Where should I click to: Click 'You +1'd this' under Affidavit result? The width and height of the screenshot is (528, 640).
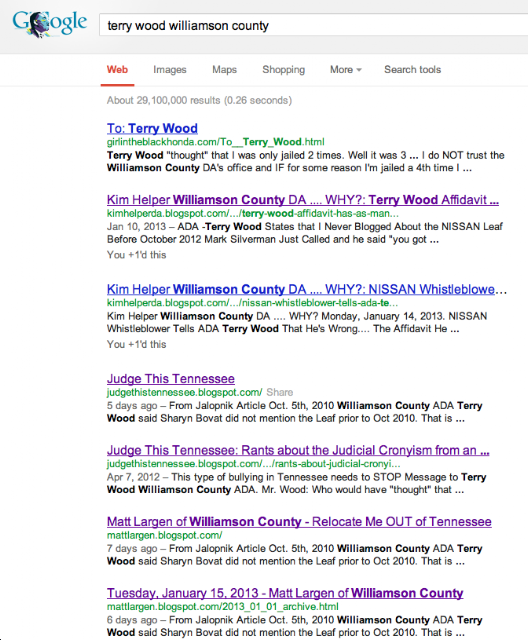point(136,255)
